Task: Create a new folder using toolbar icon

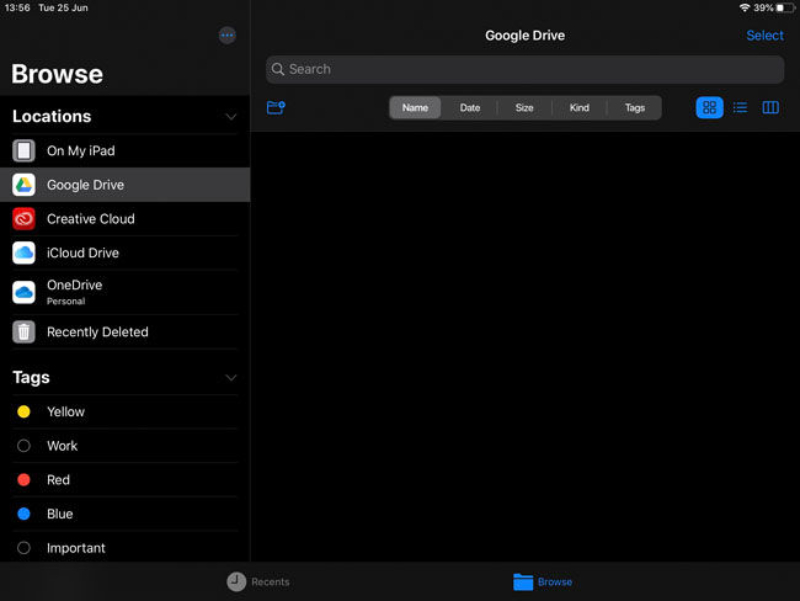Action: [x=276, y=108]
